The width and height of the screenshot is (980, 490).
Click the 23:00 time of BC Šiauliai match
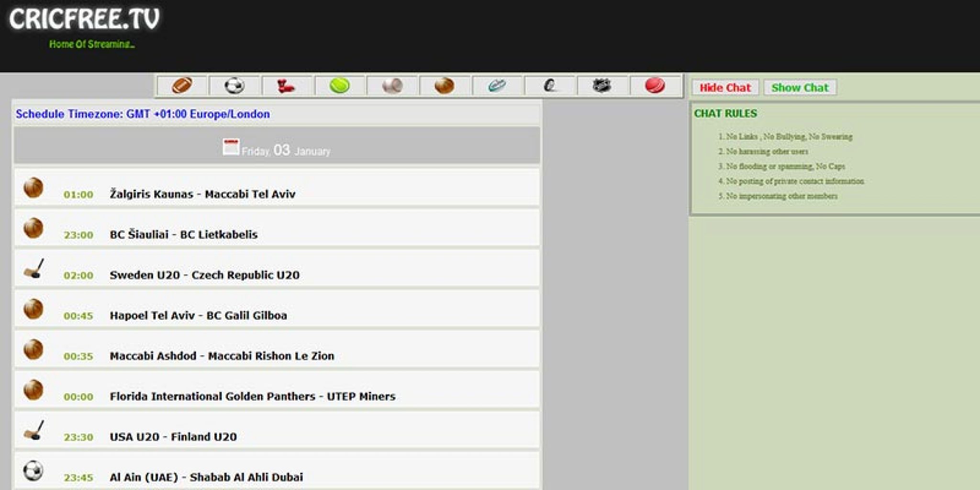pyautogui.click(x=78, y=235)
